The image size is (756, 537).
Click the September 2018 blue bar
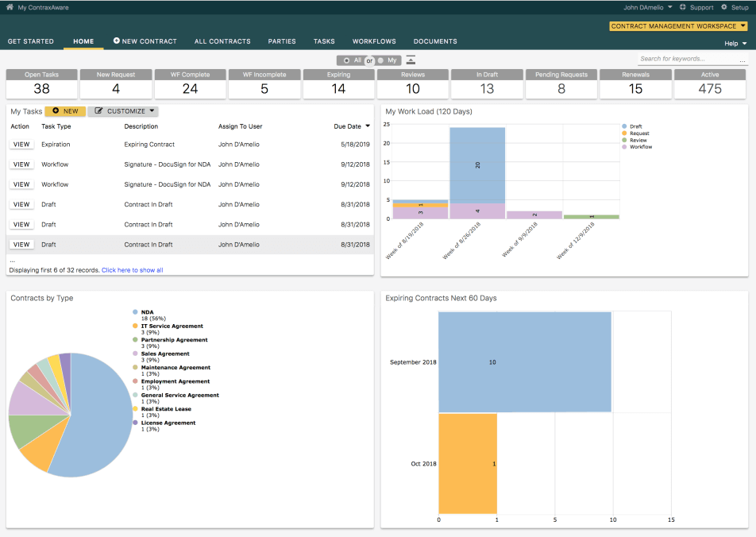pyautogui.click(x=525, y=362)
